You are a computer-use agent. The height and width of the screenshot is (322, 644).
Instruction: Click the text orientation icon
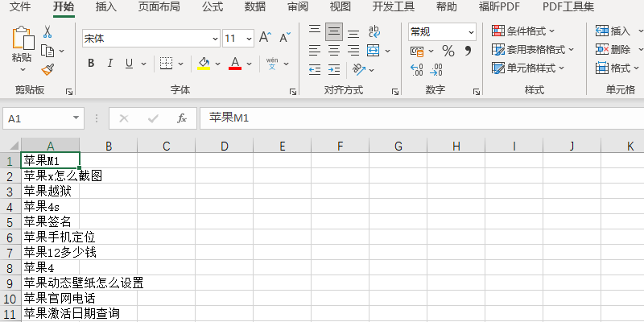pos(359,70)
